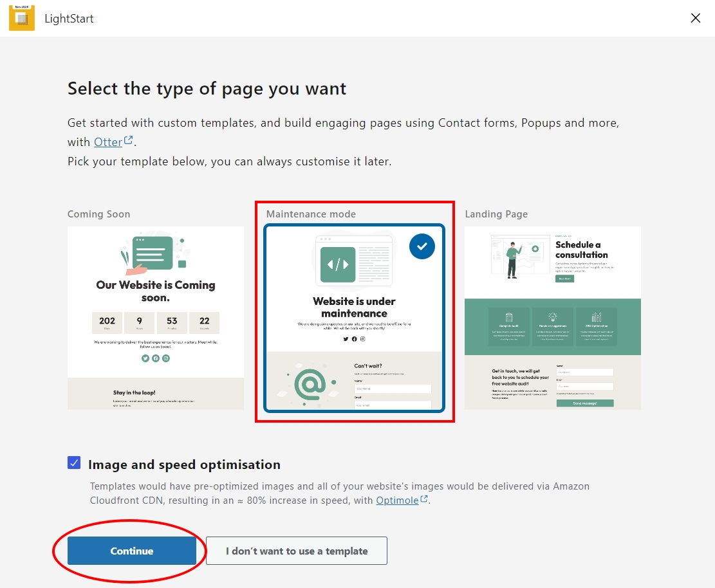This screenshot has width=715, height=588.
Task: Open the Otter link
Action: pos(107,142)
